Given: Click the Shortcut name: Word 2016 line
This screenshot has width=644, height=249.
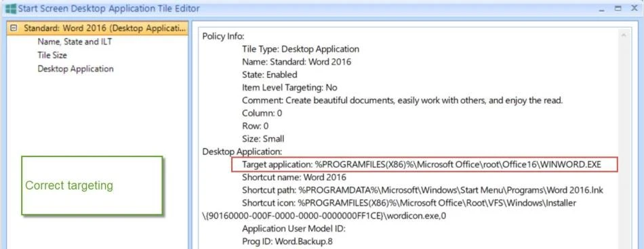Looking at the screenshot, I should click(294, 177).
